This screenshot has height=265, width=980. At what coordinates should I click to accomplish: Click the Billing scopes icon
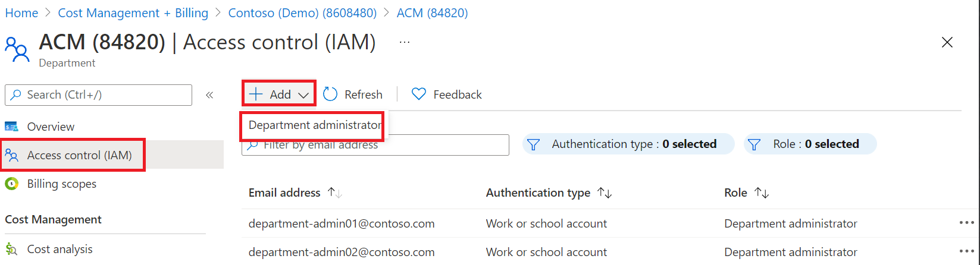[11, 184]
